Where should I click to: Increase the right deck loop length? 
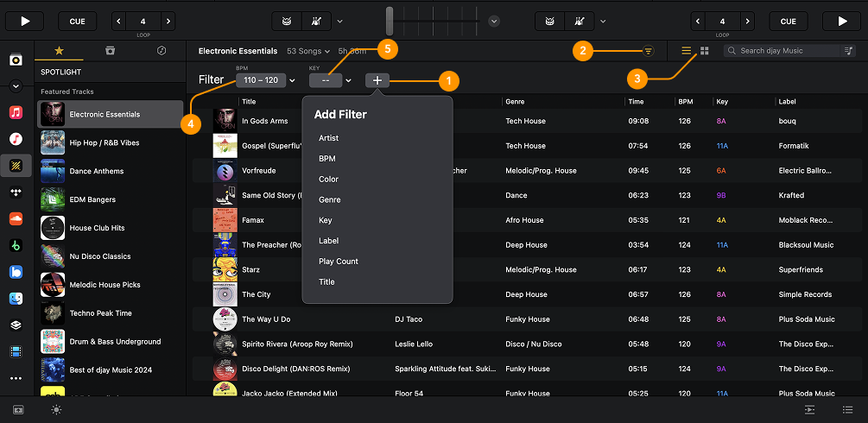pos(747,22)
